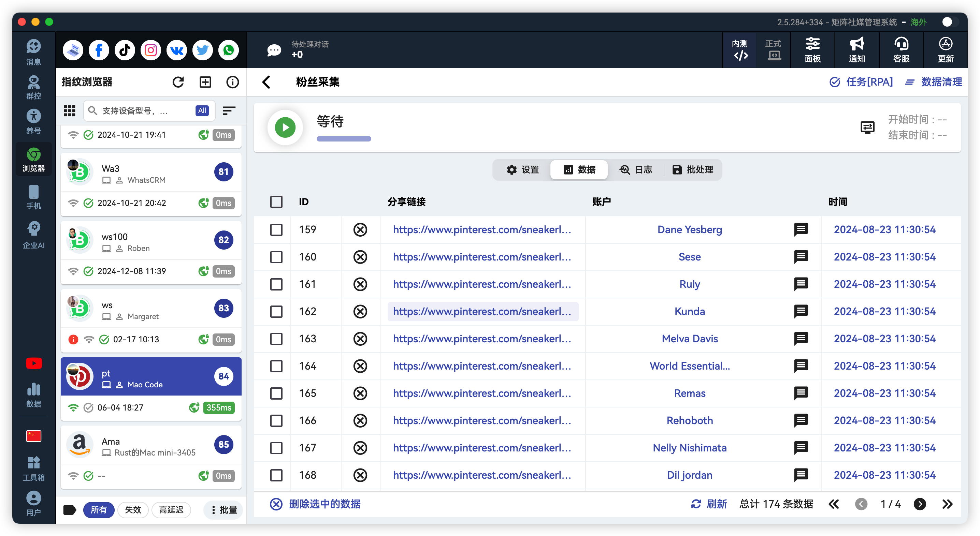This screenshot has width=980, height=536.
Task: Check the checkbox for row 162
Action: coord(276,312)
